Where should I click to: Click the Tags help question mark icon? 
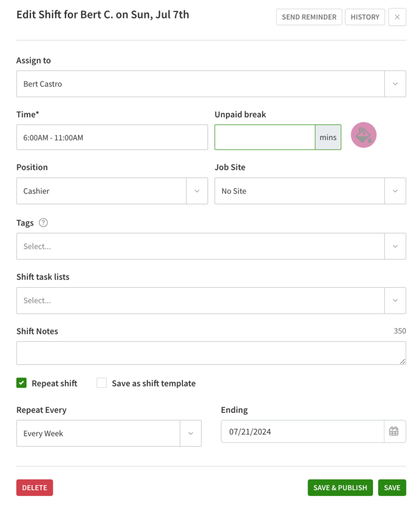[43, 223]
